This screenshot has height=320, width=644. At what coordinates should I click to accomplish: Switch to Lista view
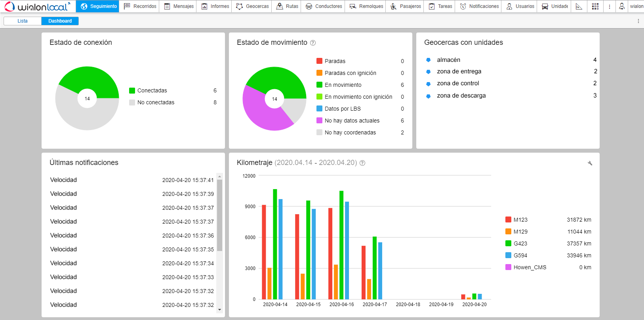click(x=23, y=21)
